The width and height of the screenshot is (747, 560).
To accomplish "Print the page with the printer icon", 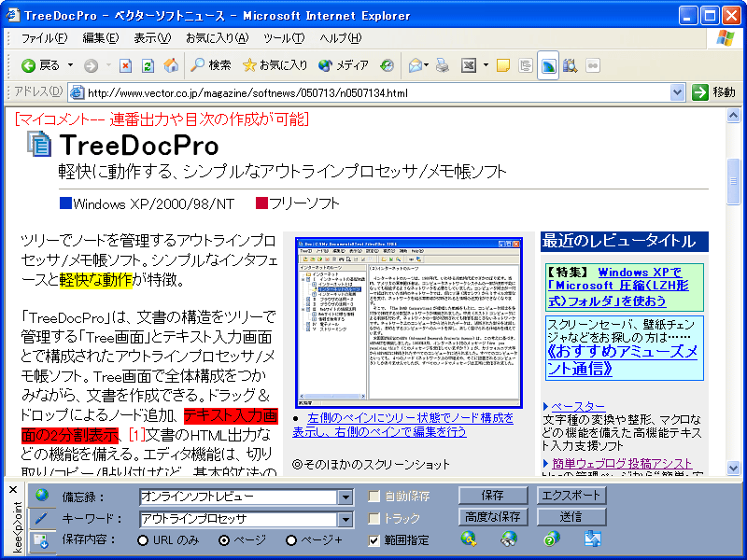I will tap(442, 65).
